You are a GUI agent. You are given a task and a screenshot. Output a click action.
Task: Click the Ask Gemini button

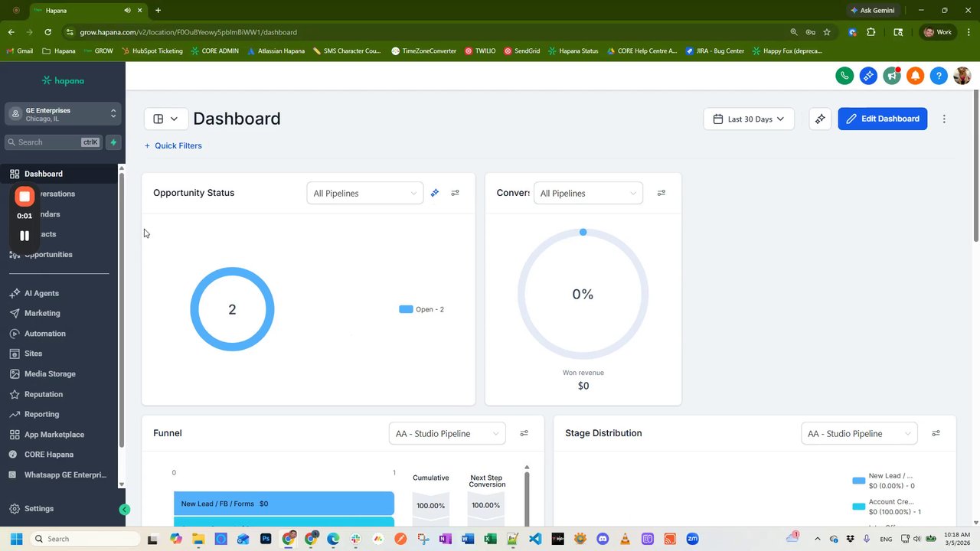click(872, 11)
